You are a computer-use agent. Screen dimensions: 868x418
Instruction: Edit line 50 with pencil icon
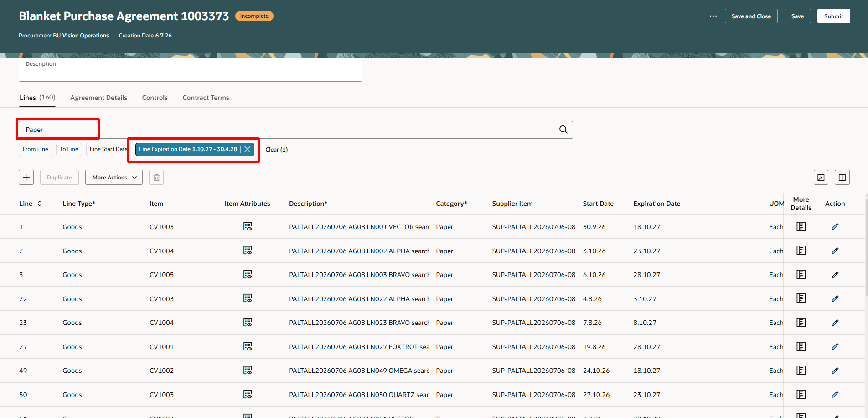(x=835, y=394)
